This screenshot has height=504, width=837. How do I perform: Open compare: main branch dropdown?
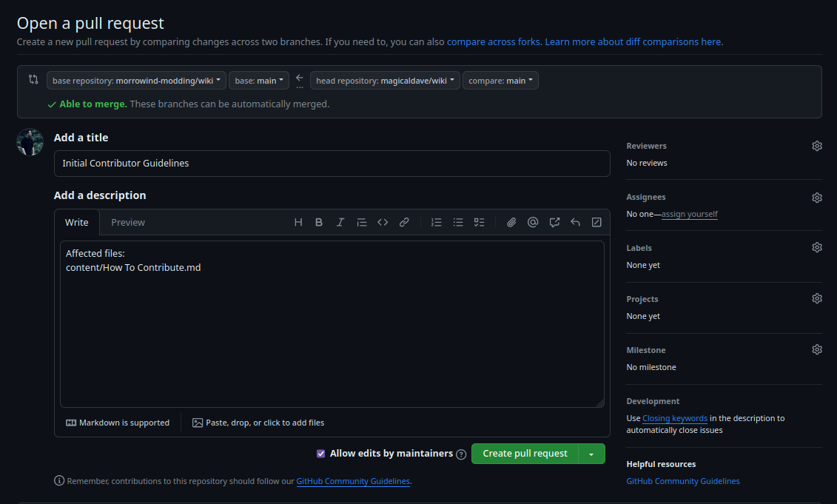pyautogui.click(x=500, y=81)
